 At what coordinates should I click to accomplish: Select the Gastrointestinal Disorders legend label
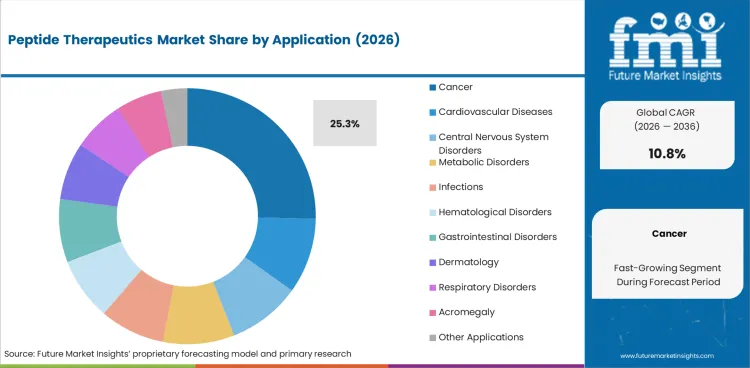click(x=497, y=237)
